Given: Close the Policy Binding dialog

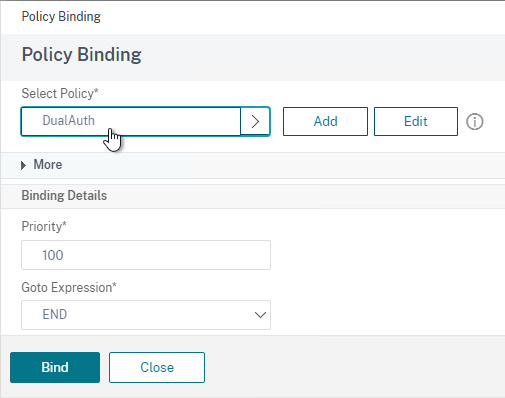Looking at the screenshot, I should [157, 367].
